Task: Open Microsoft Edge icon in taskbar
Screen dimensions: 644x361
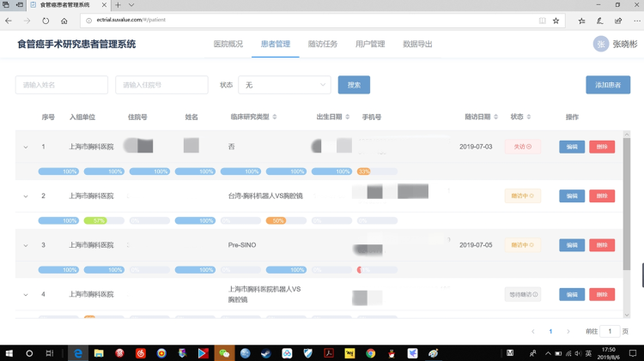Action: 77,352
